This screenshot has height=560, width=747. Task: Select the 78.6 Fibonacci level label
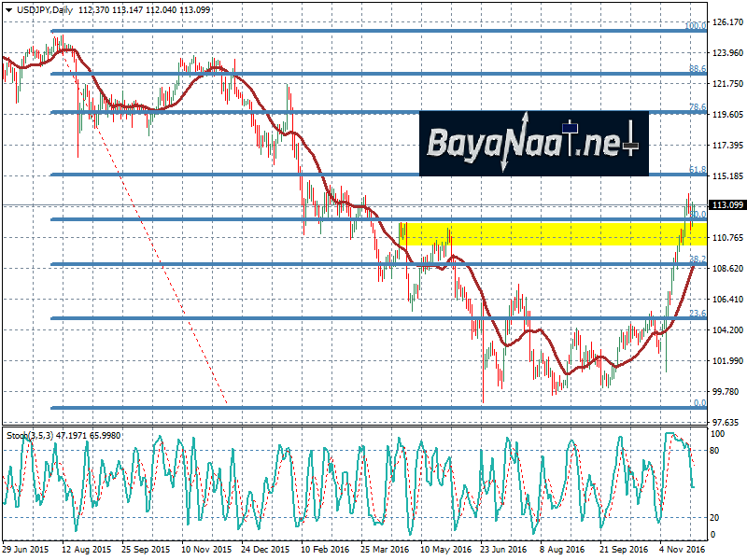(x=697, y=107)
